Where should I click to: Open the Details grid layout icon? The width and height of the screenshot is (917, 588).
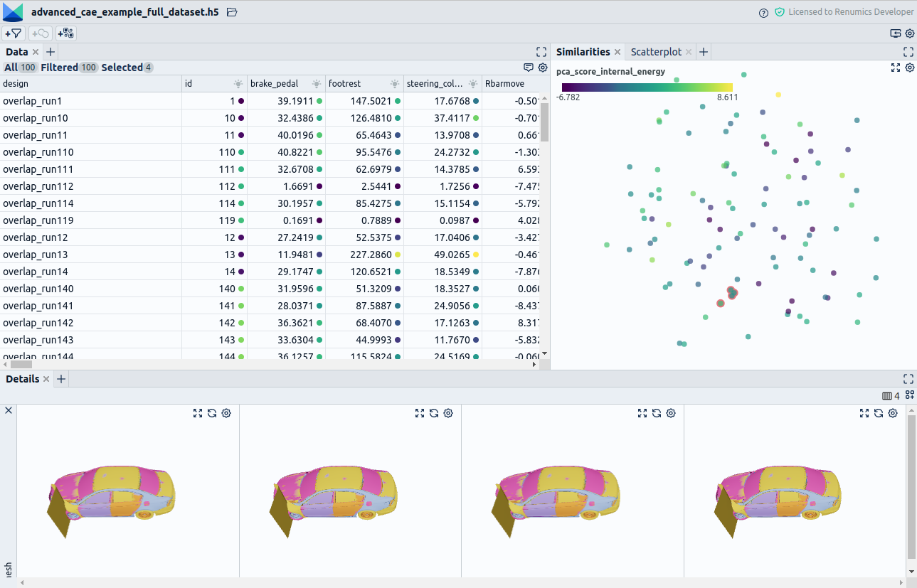[x=910, y=395]
